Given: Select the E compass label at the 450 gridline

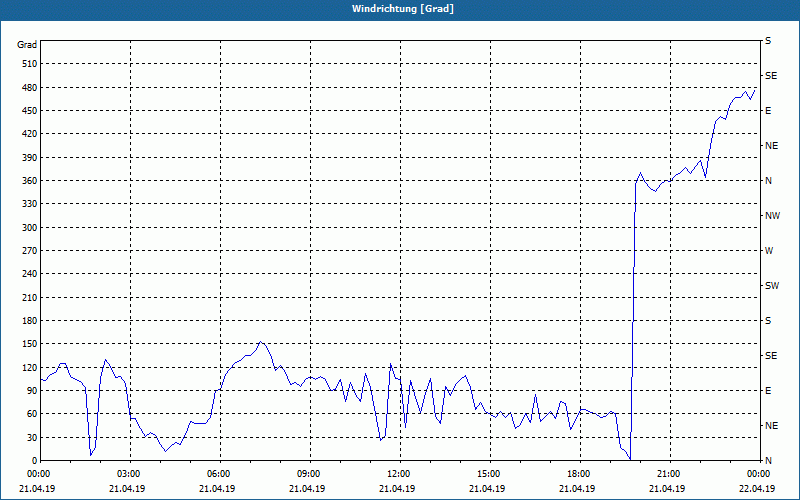Looking at the screenshot, I should (x=768, y=111).
